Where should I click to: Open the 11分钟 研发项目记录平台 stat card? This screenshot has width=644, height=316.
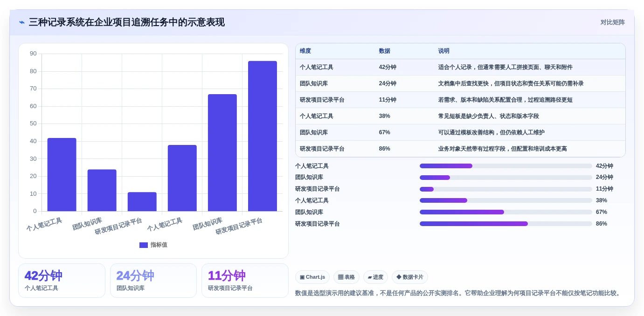(x=245, y=281)
